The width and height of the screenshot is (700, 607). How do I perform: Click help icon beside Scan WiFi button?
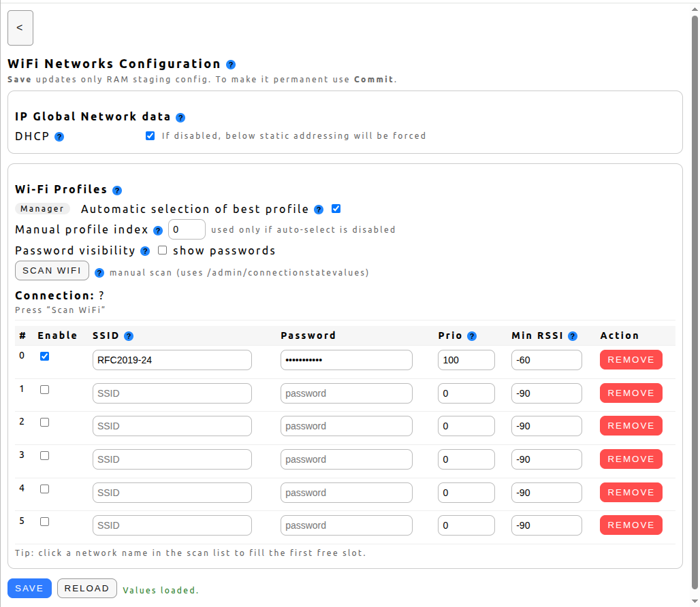point(99,273)
